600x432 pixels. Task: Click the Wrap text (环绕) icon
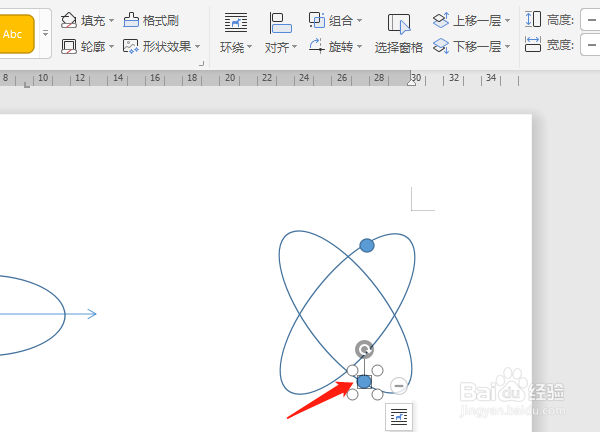236,23
